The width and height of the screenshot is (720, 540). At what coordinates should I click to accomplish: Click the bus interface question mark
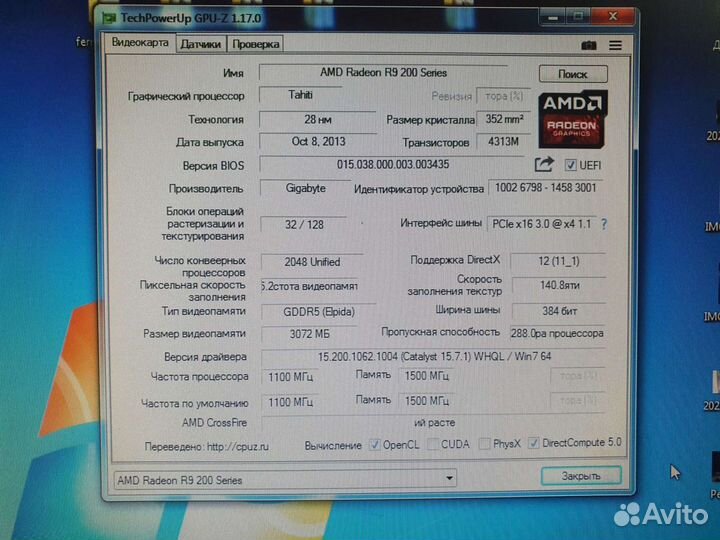(x=604, y=224)
